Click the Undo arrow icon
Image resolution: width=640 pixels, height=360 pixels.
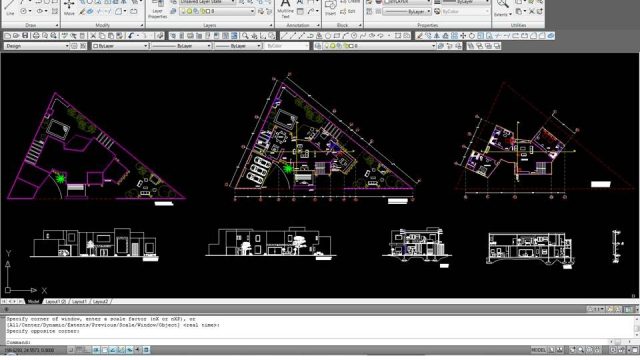(131, 36)
